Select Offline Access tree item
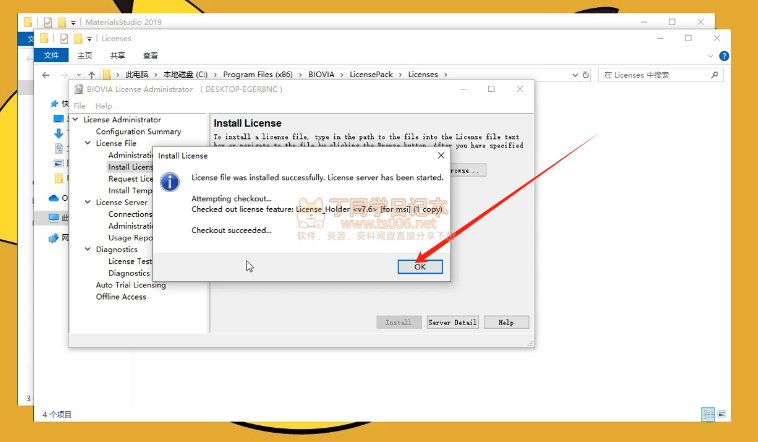 (x=121, y=296)
